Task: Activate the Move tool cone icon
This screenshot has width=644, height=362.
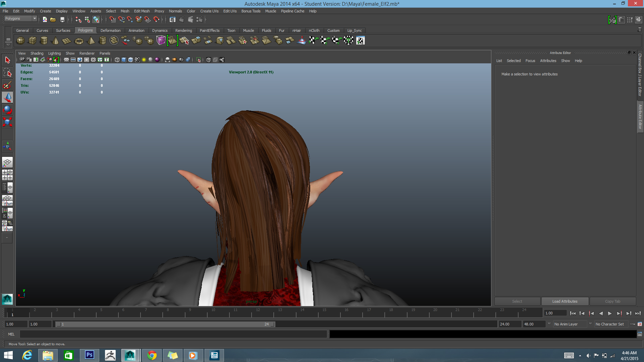Action: 7,98
